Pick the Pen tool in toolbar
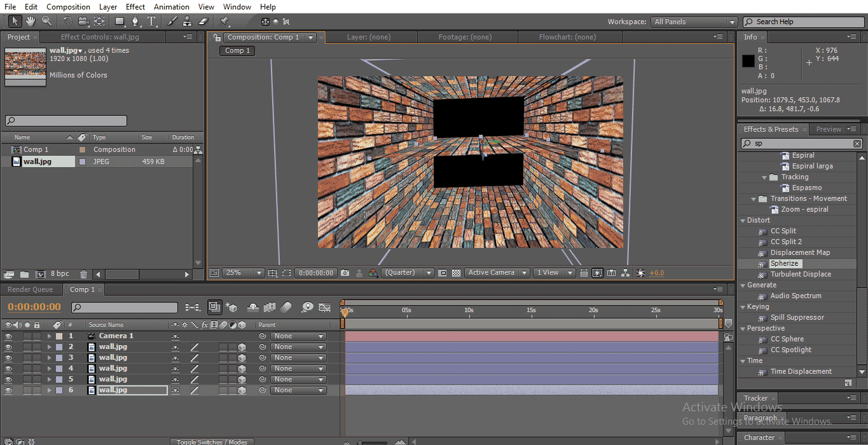 click(135, 22)
